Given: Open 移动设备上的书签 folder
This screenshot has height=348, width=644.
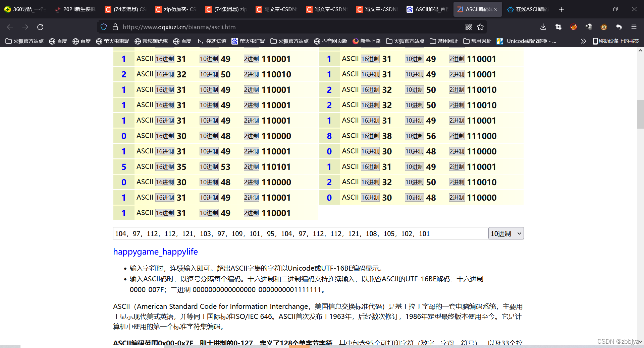Looking at the screenshot, I should (616, 41).
